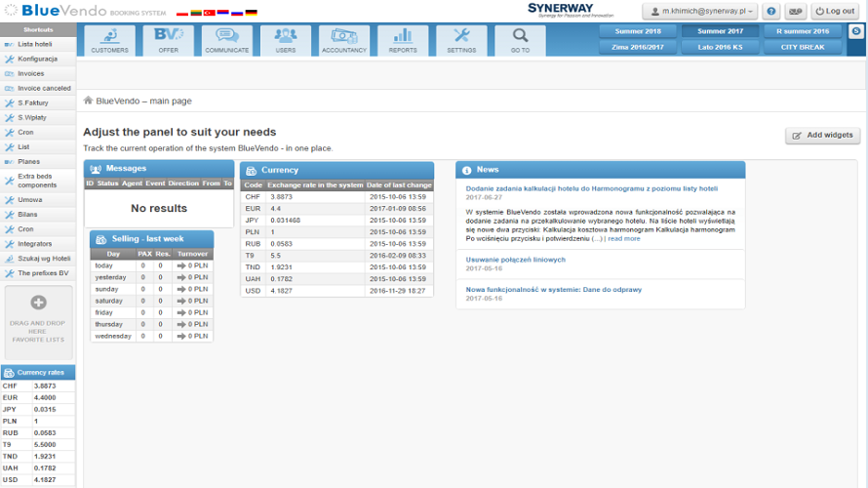Open the Invoice canceled shortcut
This screenshot has width=868, height=488.
tap(38, 88)
